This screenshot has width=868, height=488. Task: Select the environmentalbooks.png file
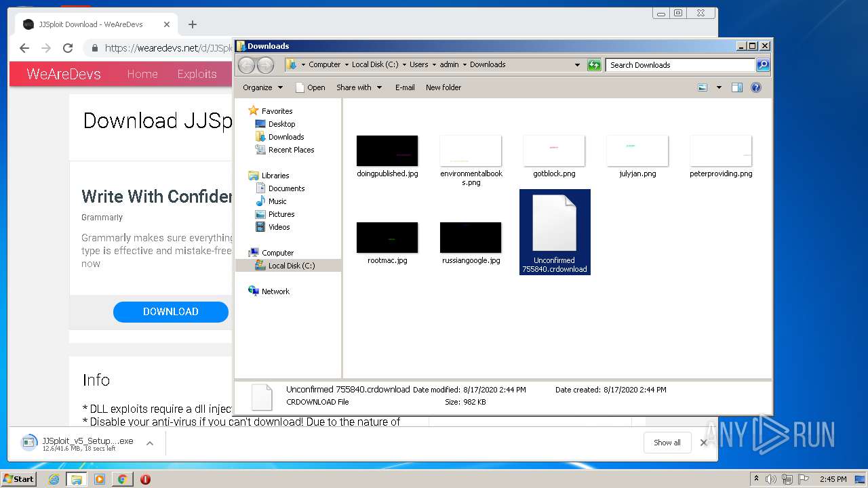click(471, 161)
